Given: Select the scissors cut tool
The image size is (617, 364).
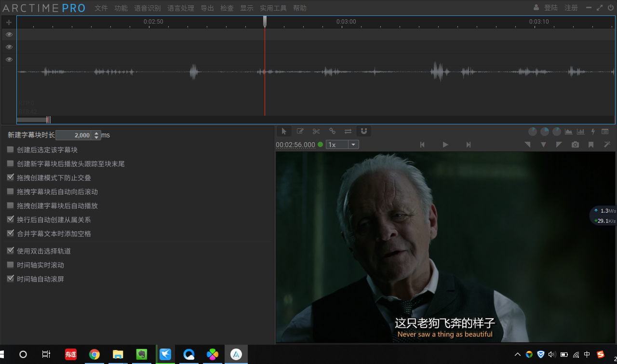Looking at the screenshot, I should [316, 131].
